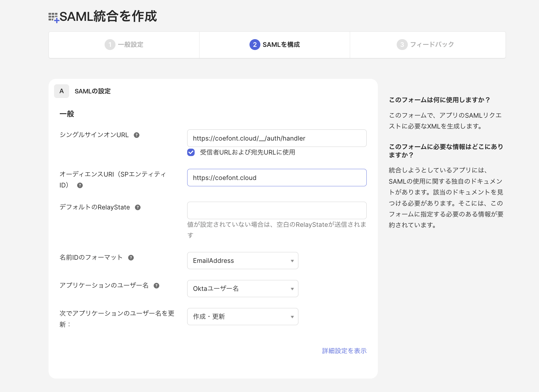Click step 2 circle in wizard
This screenshot has height=392, width=539.
click(255, 45)
